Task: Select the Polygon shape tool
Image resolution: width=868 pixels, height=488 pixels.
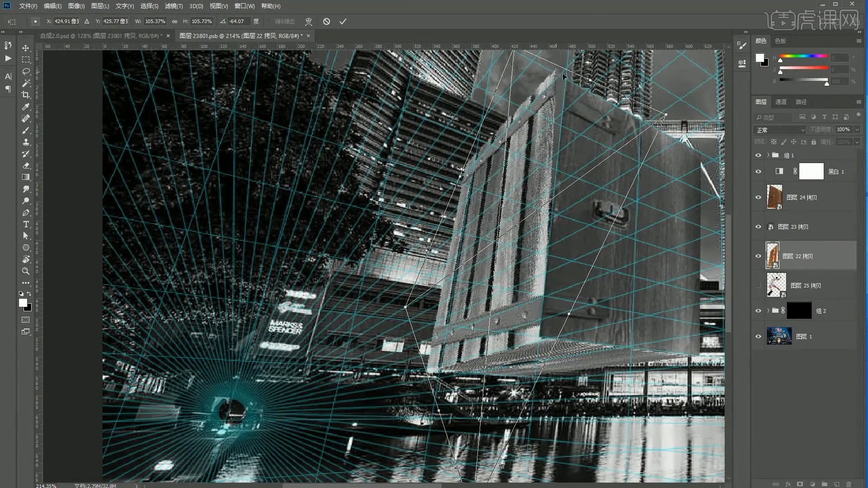Action: click(26, 248)
